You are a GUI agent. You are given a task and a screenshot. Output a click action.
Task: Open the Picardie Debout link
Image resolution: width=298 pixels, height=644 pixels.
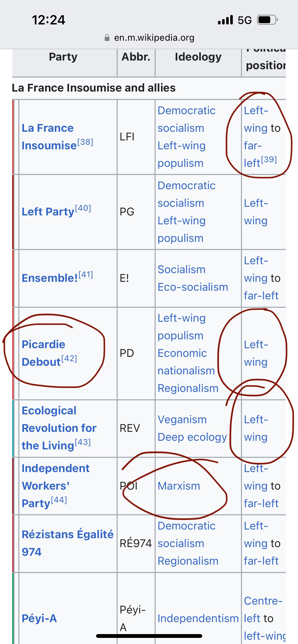coord(43,353)
